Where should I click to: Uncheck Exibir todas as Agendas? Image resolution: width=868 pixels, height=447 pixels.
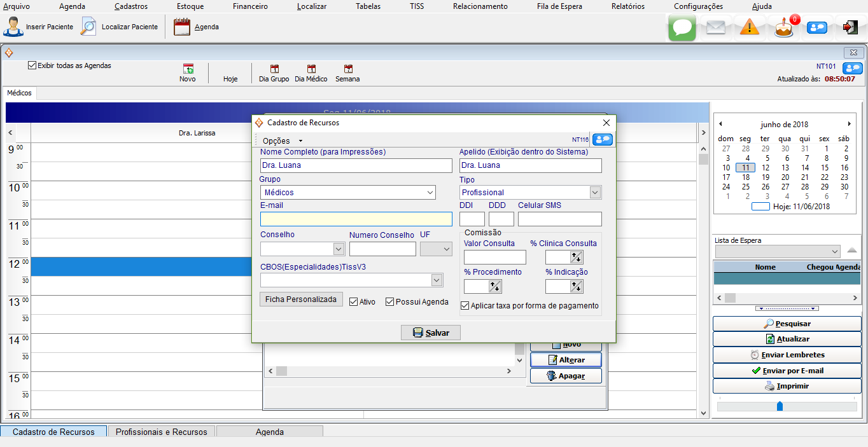(x=32, y=65)
